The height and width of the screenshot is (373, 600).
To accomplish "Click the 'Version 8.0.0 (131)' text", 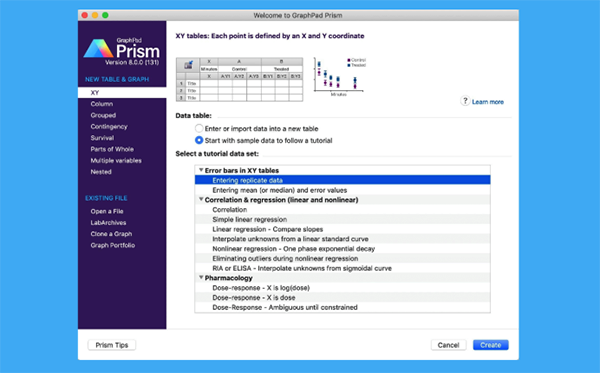I will (x=132, y=62).
